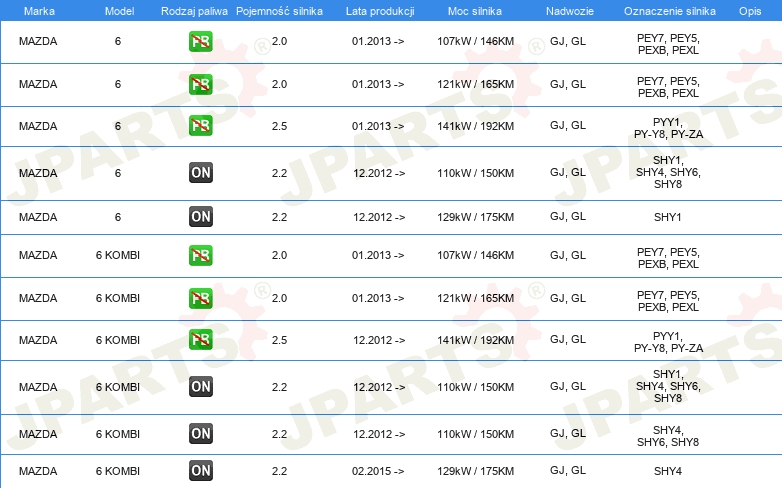Click model 6 in the 141kW / 192KM row
Image resolution: width=782 pixels, height=488 pixels.
click(118, 126)
